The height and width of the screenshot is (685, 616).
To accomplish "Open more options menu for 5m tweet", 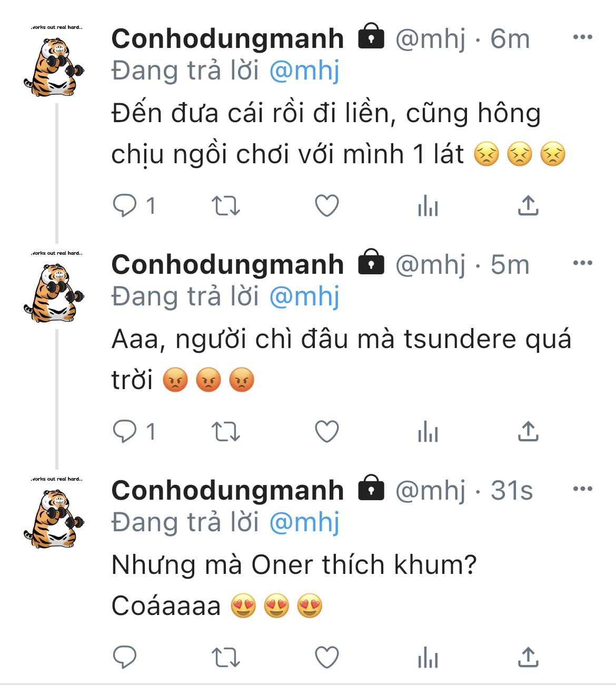I will tap(582, 263).
